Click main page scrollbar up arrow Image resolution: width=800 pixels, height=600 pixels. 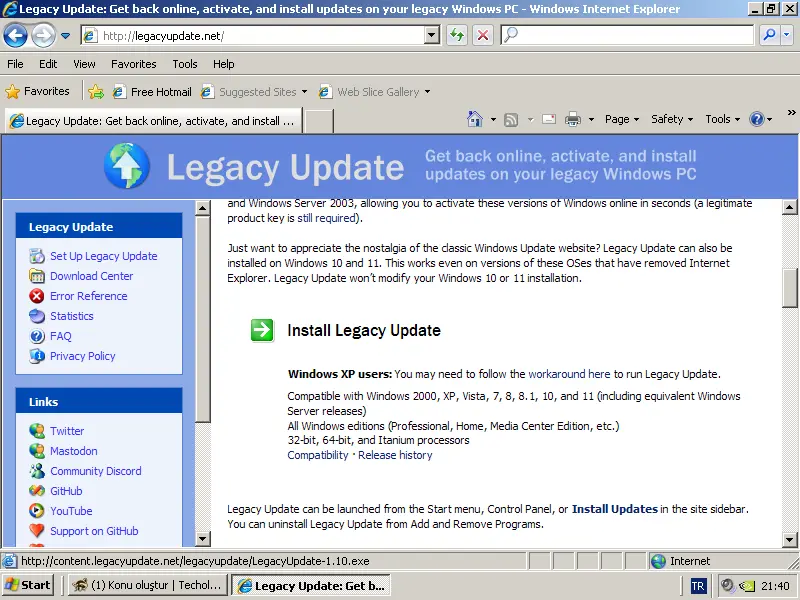[789, 207]
